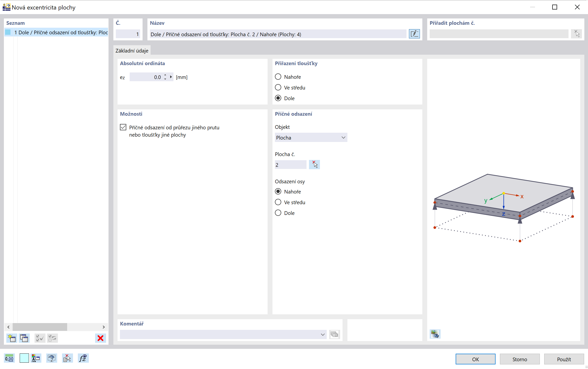Click the new item star icon
Image resolution: width=588 pixels, height=369 pixels.
pyautogui.click(x=11, y=338)
